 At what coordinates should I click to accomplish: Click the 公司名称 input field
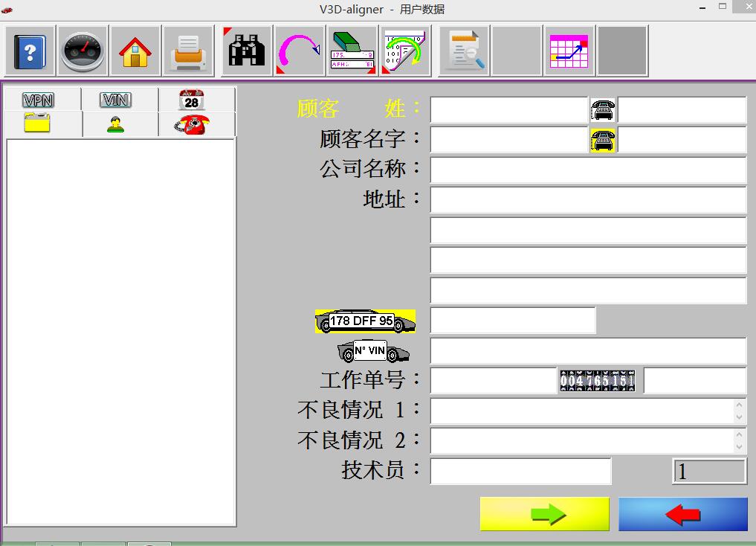coord(587,170)
